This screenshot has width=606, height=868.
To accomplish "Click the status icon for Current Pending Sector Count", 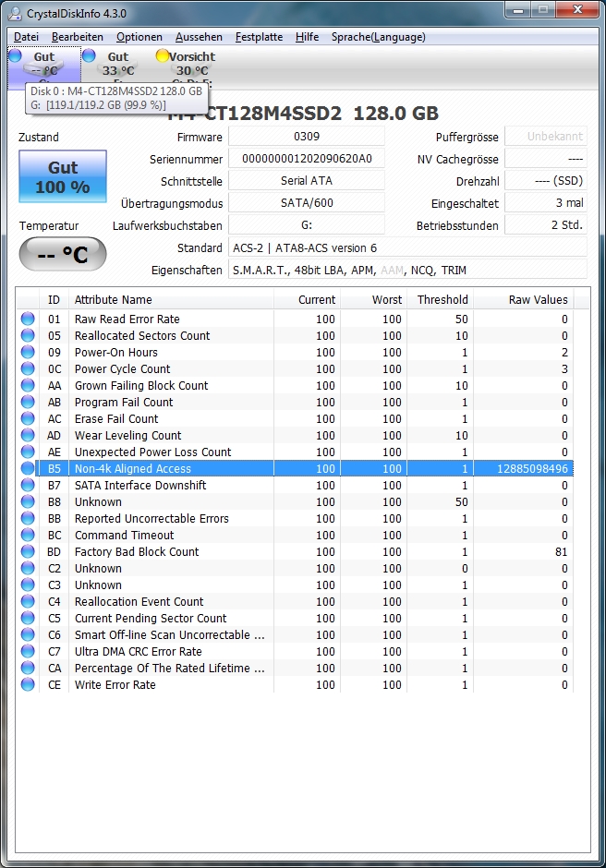I will click(x=28, y=618).
